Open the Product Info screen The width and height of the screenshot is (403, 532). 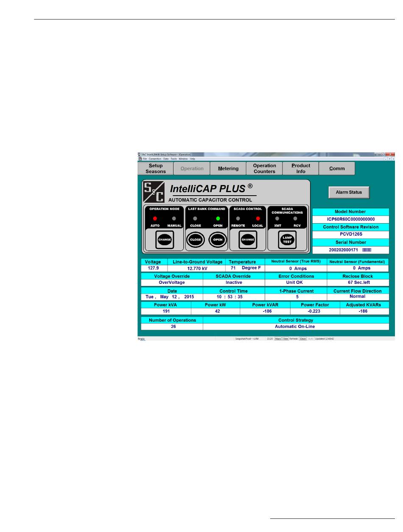click(301, 168)
